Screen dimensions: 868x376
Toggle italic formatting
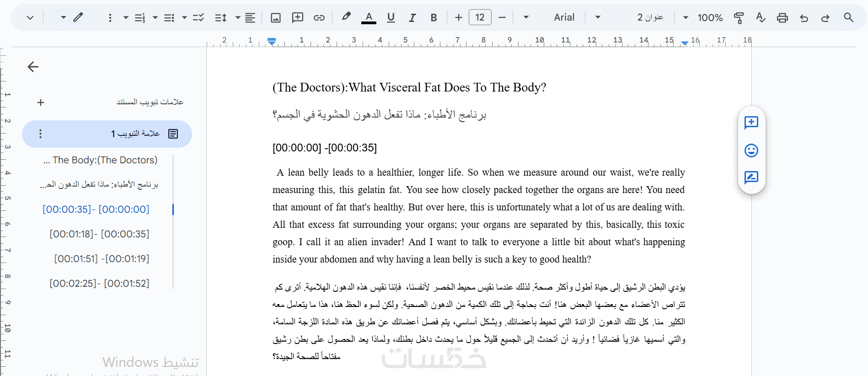pyautogui.click(x=412, y=18)
